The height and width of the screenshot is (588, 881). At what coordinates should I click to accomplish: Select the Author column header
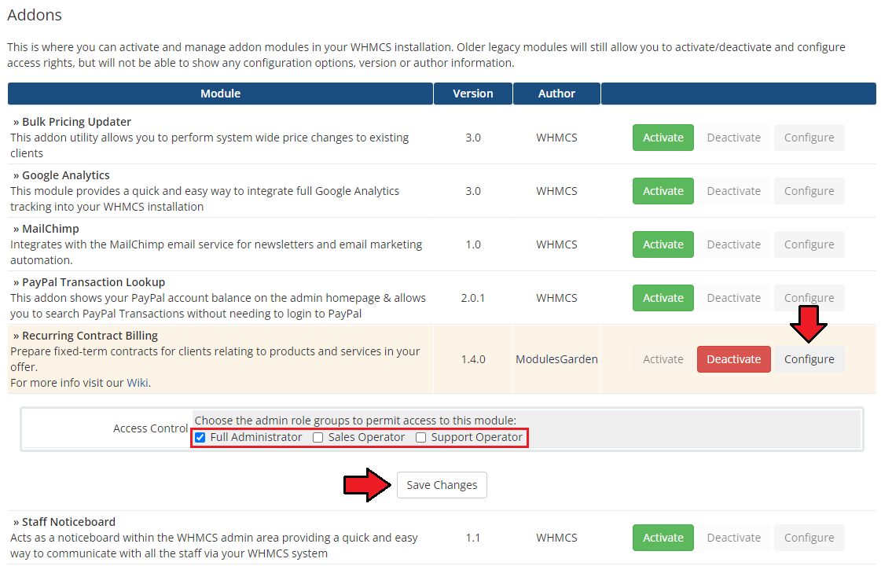coord(556,94)
